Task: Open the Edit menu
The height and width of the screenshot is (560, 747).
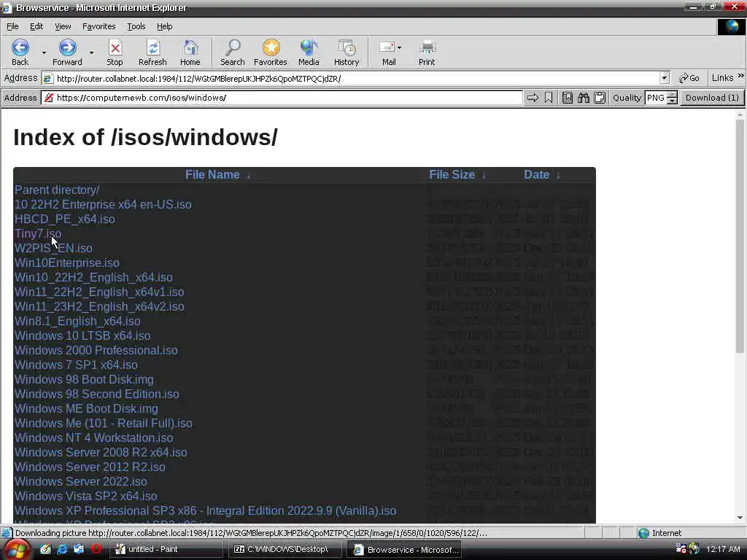Action: [36, 26]
